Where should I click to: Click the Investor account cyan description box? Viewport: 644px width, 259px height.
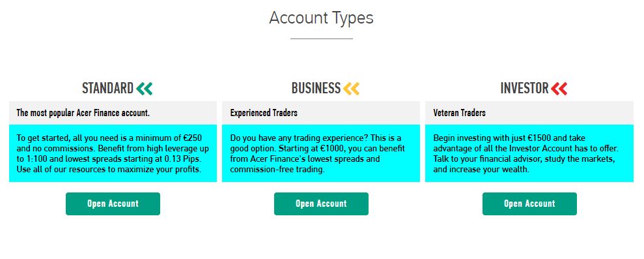(529, 153)
